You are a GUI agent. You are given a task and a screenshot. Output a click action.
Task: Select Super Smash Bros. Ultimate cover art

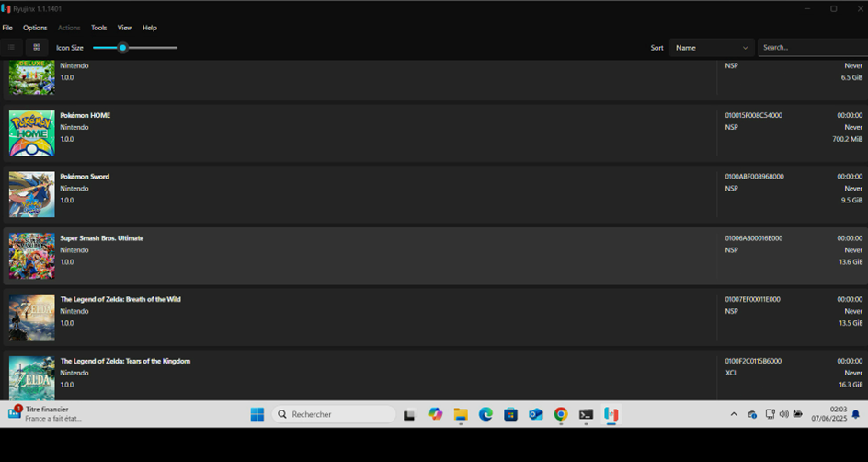[x=31, y=256]
